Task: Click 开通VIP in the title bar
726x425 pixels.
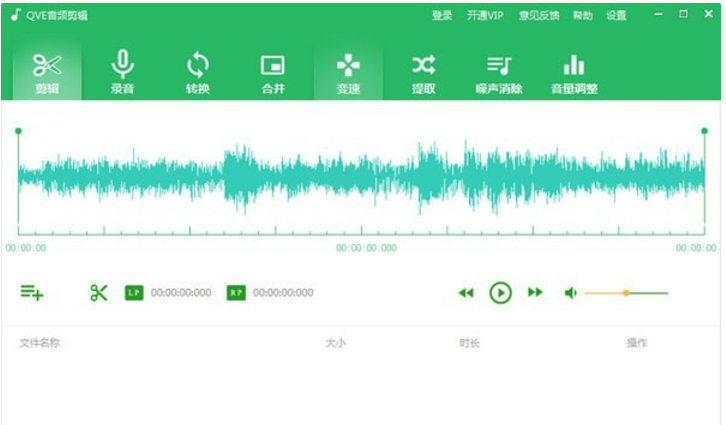Action: (x=485, y=16)
